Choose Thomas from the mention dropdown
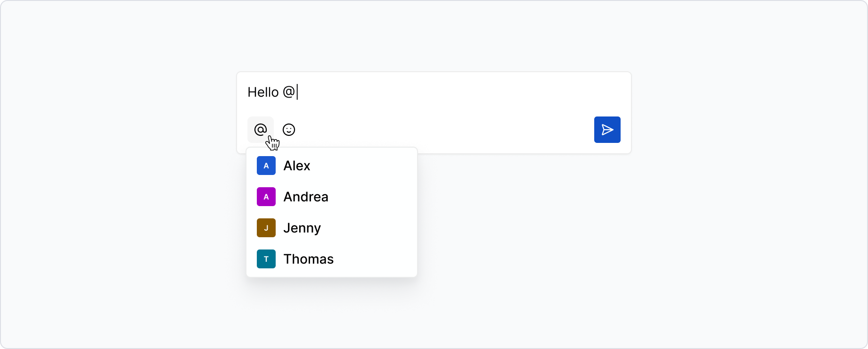Image resolution: width=868 pixels, height=349 pixels. point(309,259)
